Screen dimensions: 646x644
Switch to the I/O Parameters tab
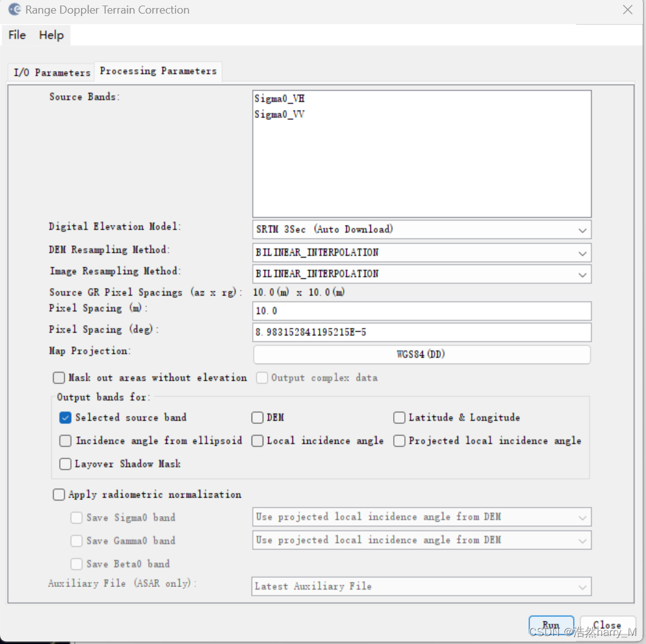coord(52,72)
